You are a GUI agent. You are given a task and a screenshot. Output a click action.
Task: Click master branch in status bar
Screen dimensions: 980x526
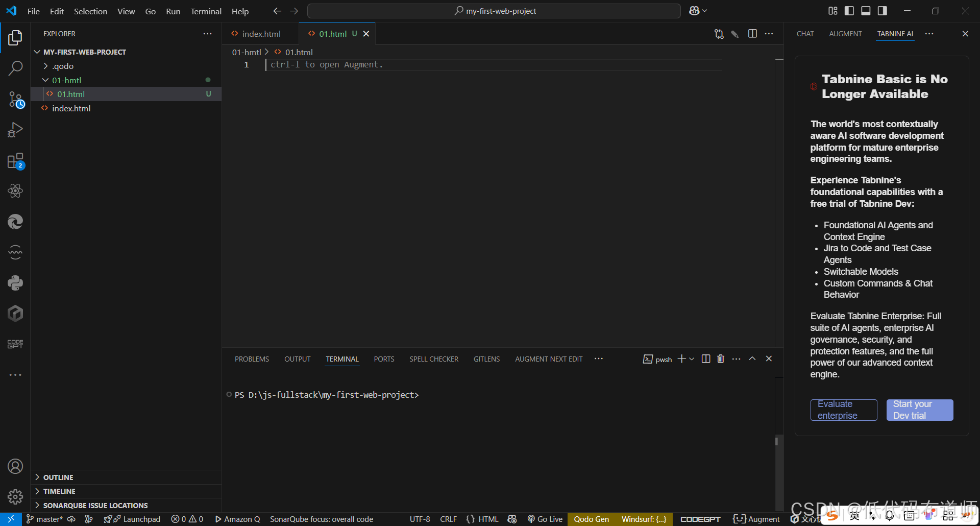44,519
